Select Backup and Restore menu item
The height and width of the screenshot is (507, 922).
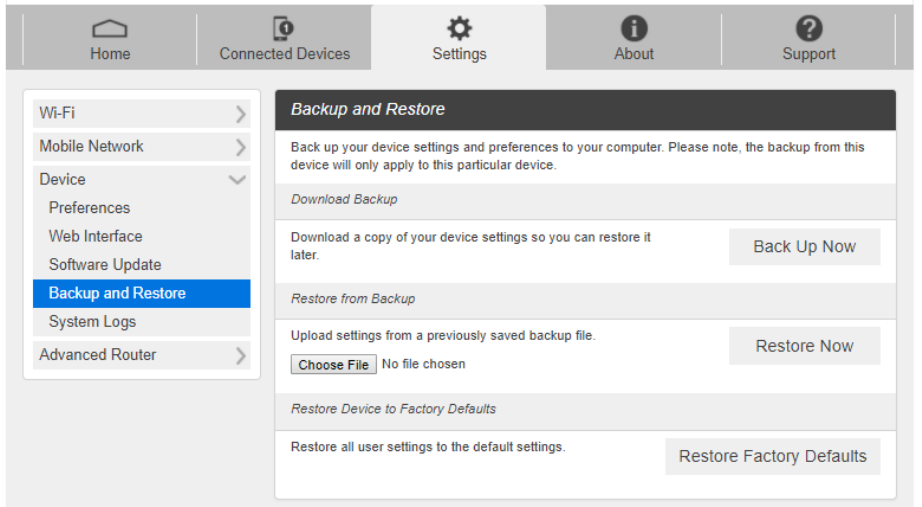coord(117,293)
